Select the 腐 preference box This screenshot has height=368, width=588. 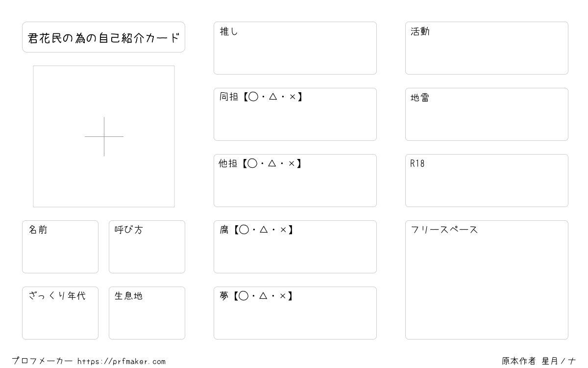coord(295,247)
